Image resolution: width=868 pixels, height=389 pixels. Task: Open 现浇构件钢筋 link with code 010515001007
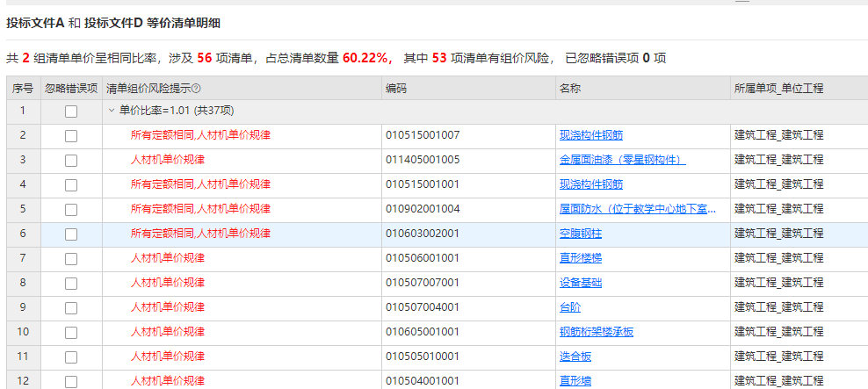coord(591,135)
